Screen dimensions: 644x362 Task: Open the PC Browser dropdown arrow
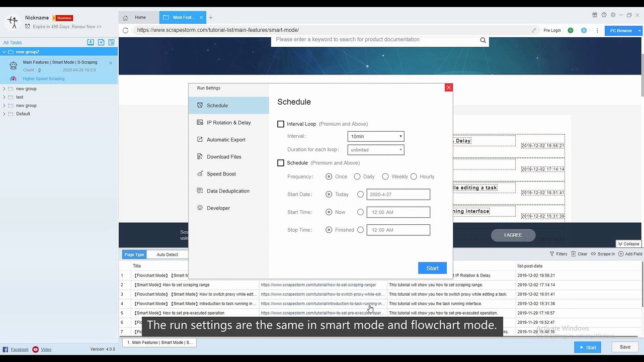click(x=639, y=31)
